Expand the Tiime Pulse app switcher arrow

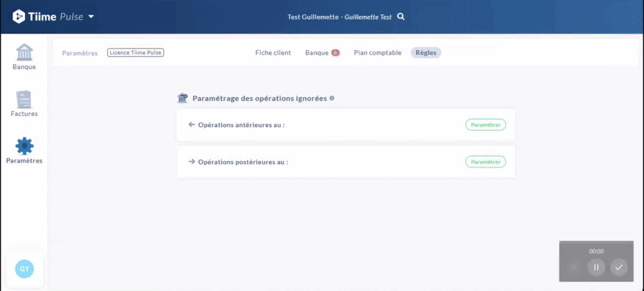pos(91,17)
